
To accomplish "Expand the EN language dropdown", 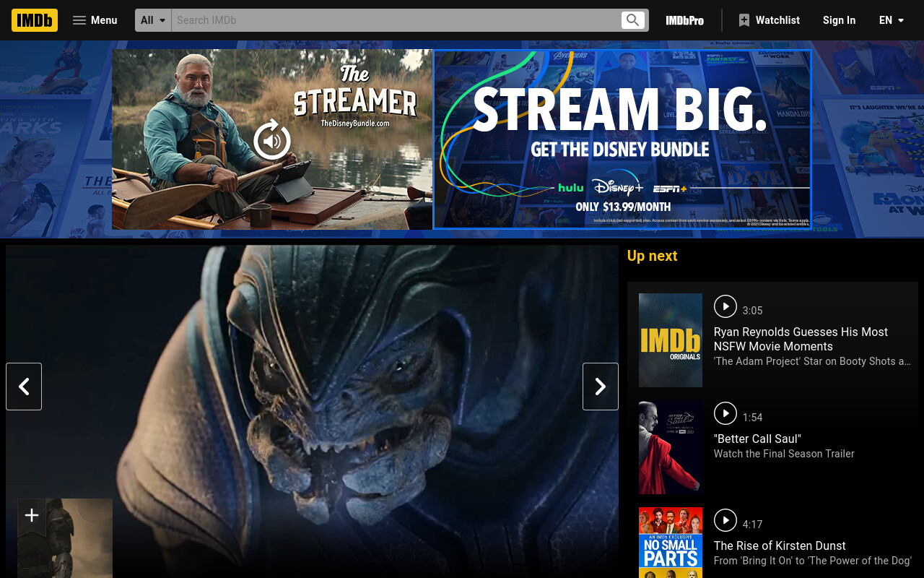I will 892,20.
